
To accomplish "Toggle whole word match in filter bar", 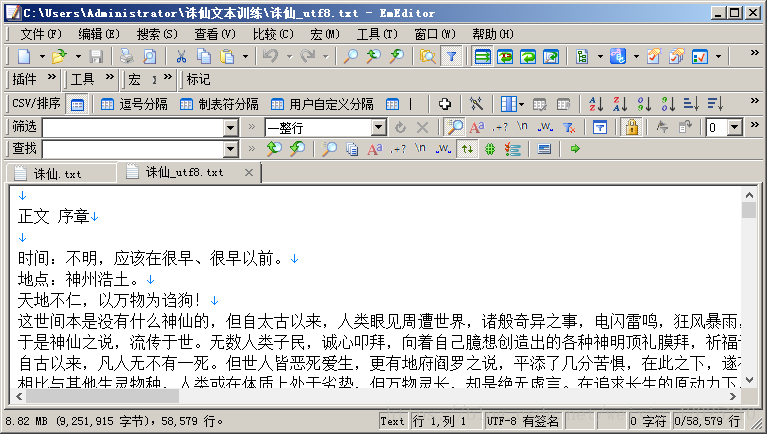I will click(545, 127).
